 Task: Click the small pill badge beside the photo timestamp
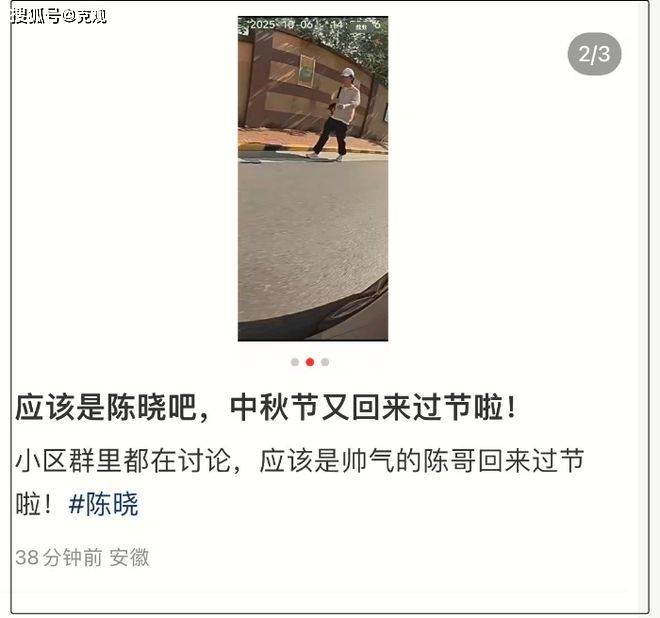(361, 26)
